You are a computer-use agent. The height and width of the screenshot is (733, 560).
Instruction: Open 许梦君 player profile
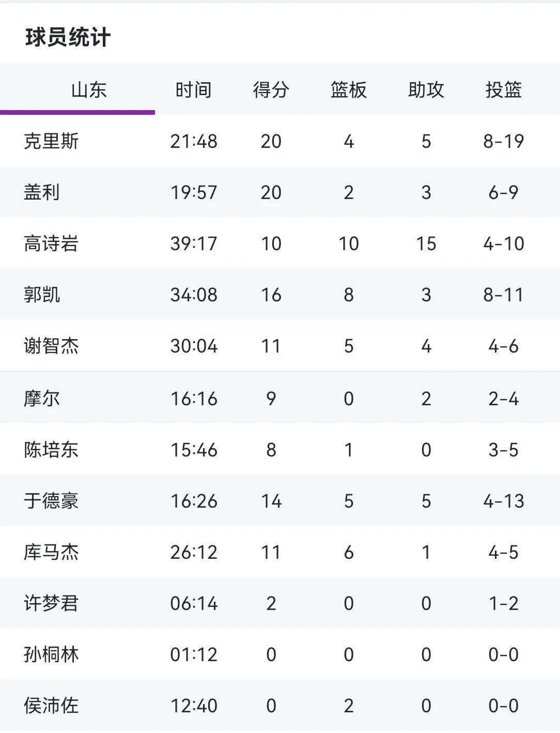[51, 603]
